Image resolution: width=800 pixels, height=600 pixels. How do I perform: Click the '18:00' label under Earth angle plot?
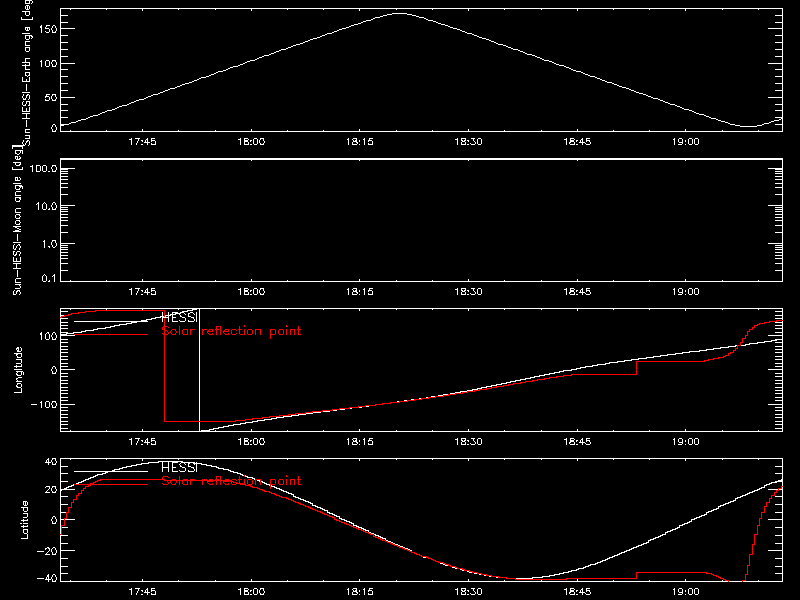pyautogui.click(x=251, y=142)
